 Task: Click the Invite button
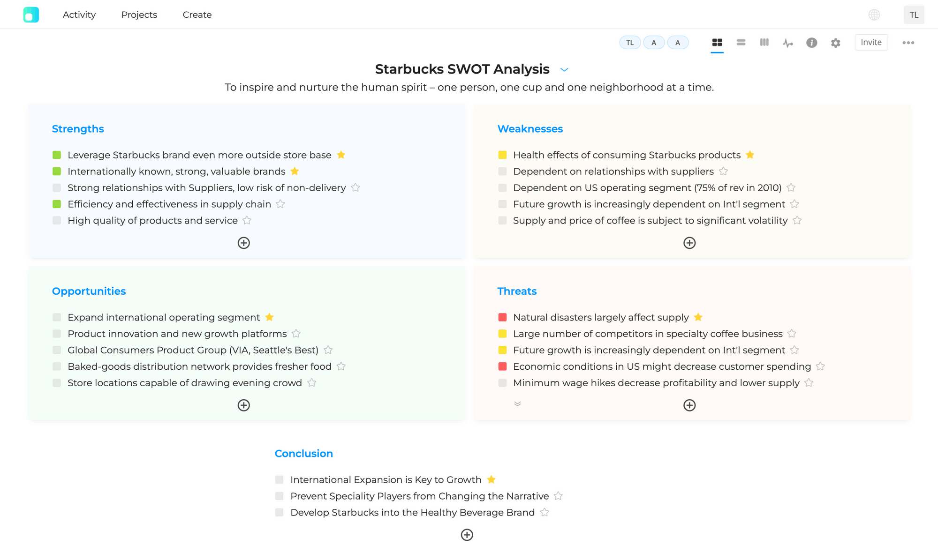click(x=871, y=42)
